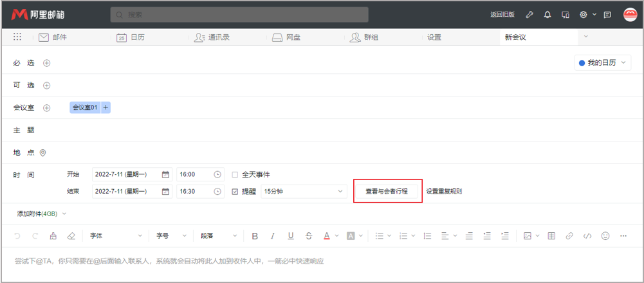Enable the 全天事件 all-day checkbox
644x283 pixels.
coord(235,174)
